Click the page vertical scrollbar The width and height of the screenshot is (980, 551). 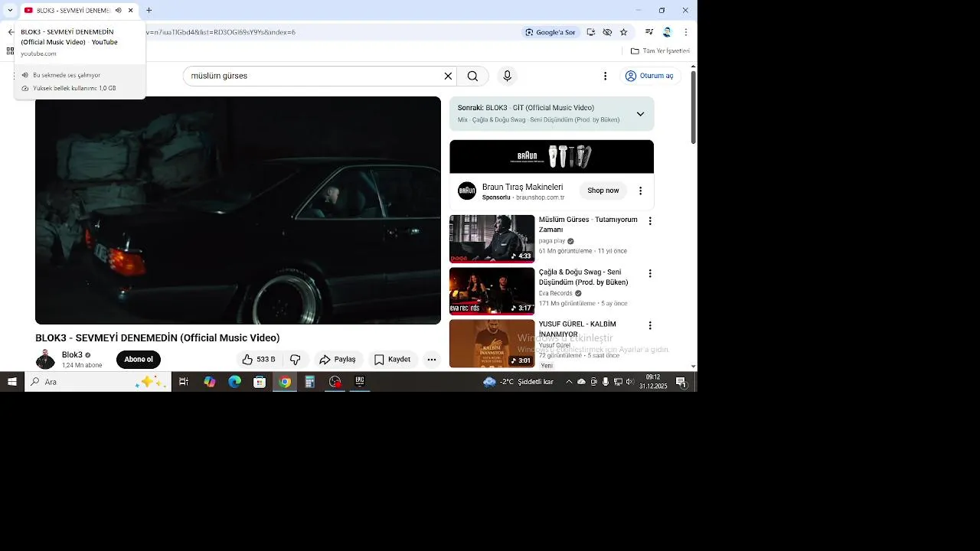click(x=694, y=107)
